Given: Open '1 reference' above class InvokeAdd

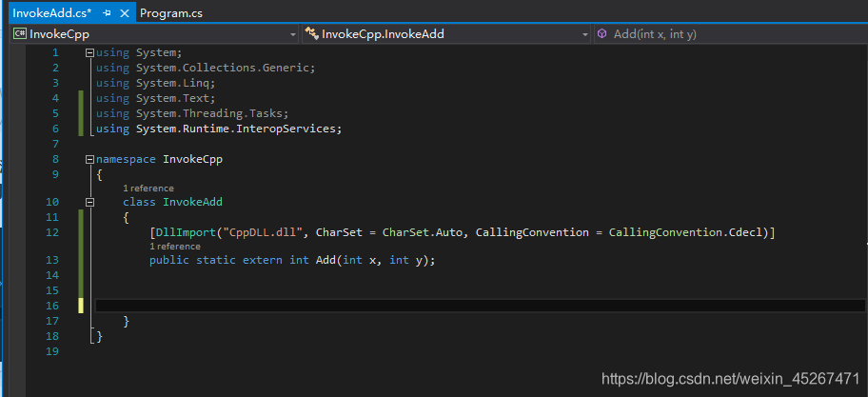Looking at the screenshot, I should 148,189.
